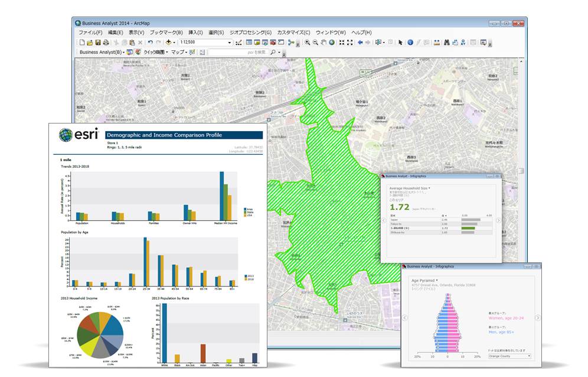Expand the map scale 1:12,500 dropdown
Image resolution: width=588 pixels, height=377 pixels.
230,43
